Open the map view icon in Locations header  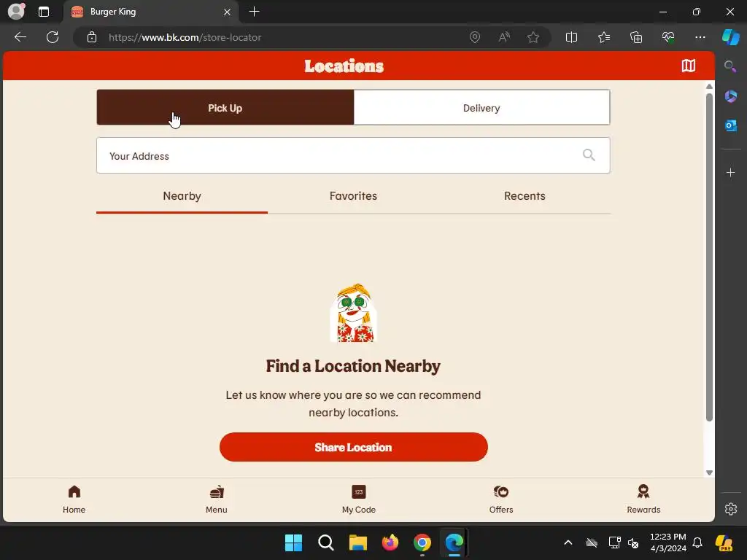coord(688,66)
